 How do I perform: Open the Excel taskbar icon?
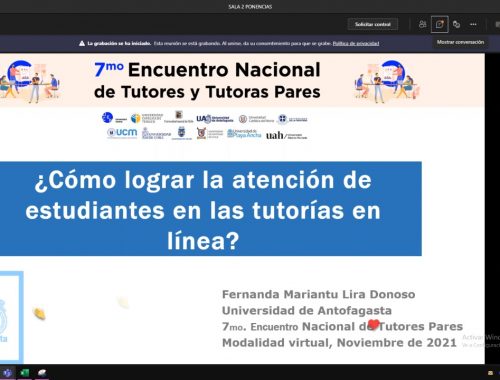(25, 373)
